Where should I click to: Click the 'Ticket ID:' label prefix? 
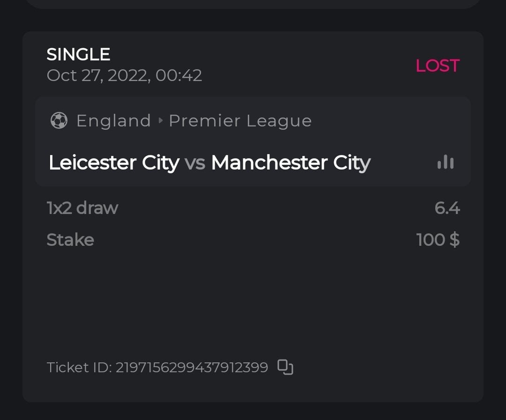click(79, 367)
